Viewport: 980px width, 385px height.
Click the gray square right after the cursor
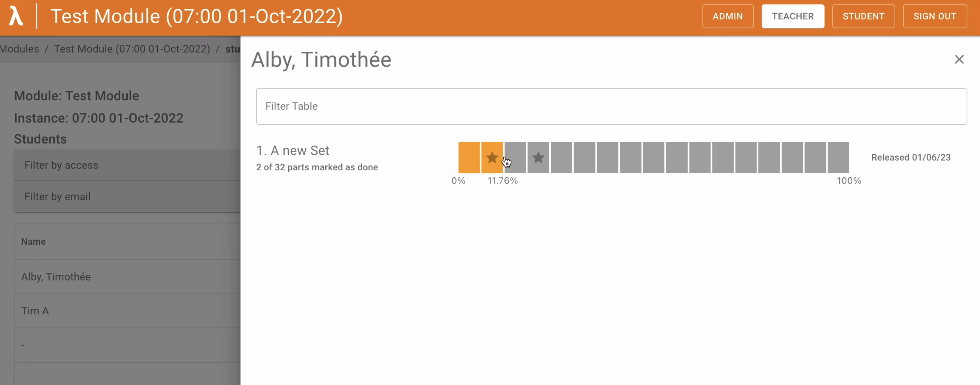pos(515,157)
